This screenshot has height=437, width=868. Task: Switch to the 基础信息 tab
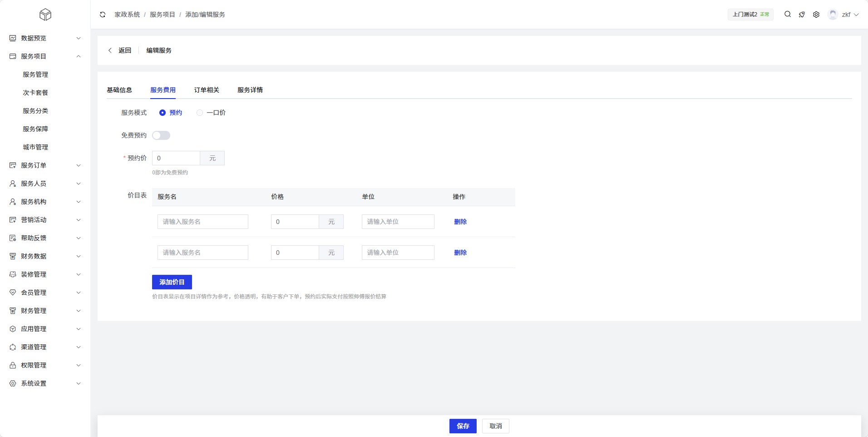[x=119, y=90]
